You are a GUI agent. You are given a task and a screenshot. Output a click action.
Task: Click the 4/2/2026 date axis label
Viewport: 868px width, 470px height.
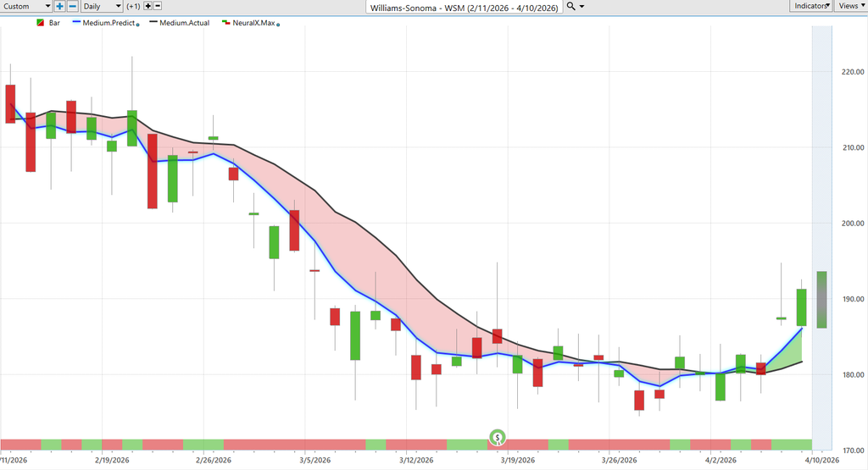(721, 460)
